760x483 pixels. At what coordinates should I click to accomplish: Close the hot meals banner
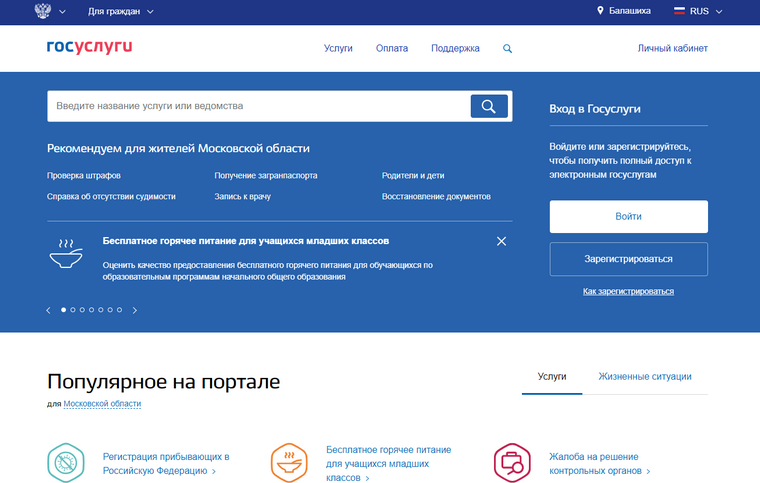pyautogui.click(x=501, y=241)
